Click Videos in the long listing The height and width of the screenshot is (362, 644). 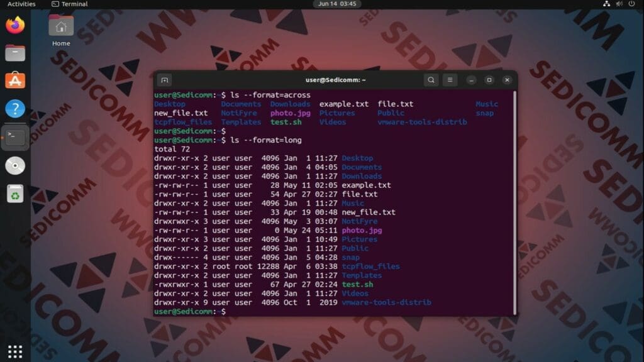pyautogui.click(x=355, y=293)
